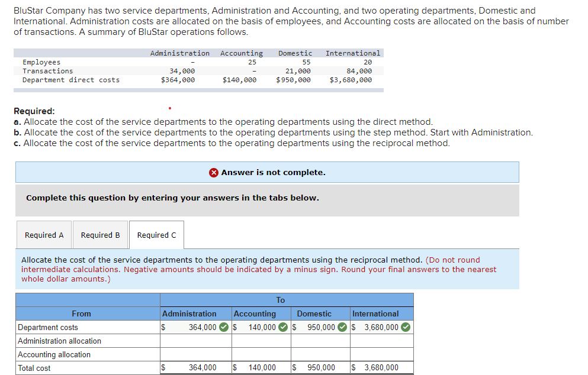Open the Required B tab
The image size is (588, 375).
pyautogui.click(x=100, y=235)
